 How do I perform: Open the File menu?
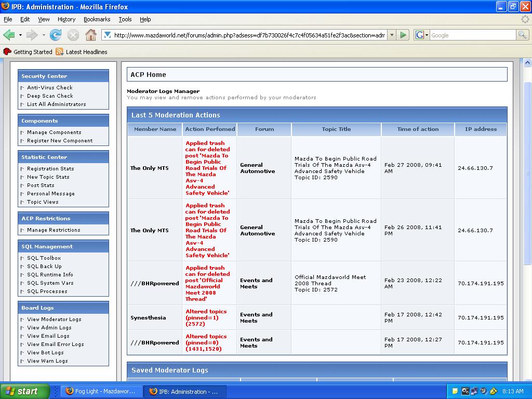[x=8, y=19]
